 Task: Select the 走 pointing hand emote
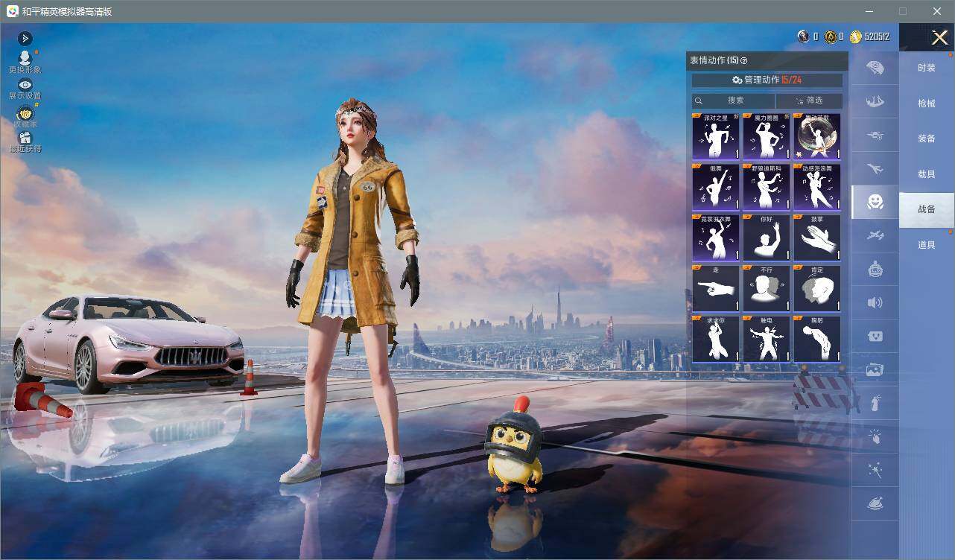(x=716, y=288)
